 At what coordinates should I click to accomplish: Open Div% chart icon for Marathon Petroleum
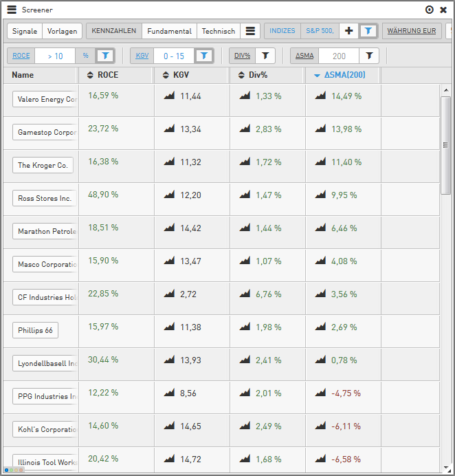click(x=245, y=228)
